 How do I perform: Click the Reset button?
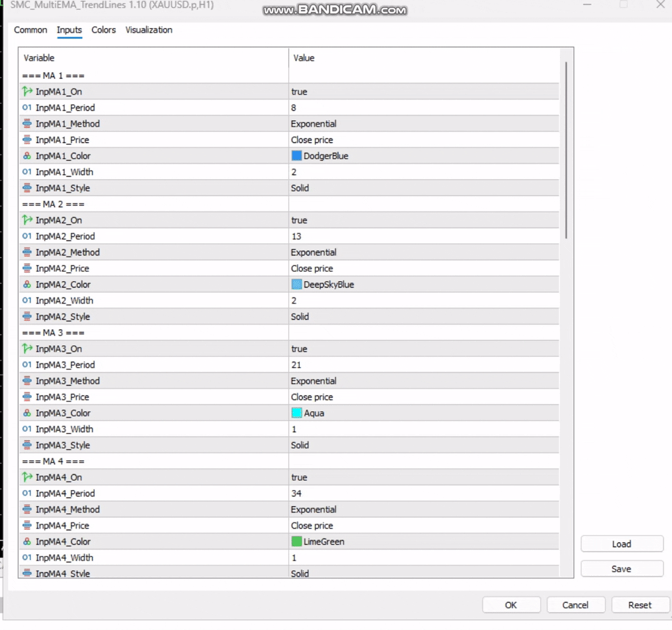[640, 605]
